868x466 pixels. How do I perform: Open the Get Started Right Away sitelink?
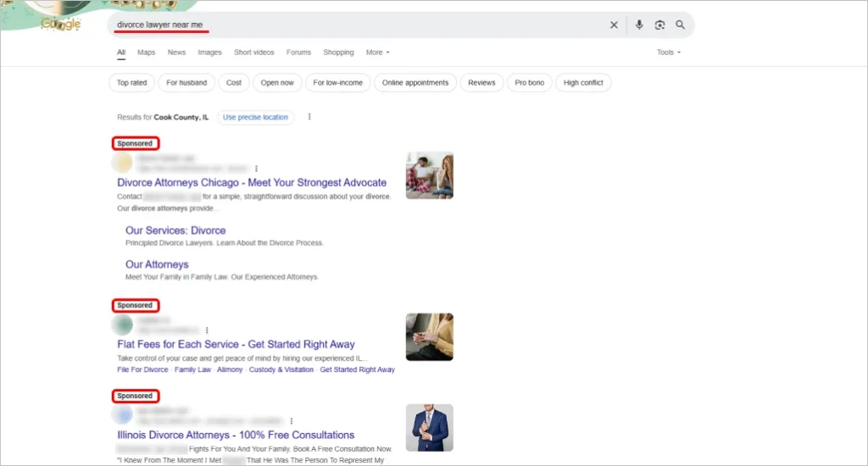tap(357, 369)
